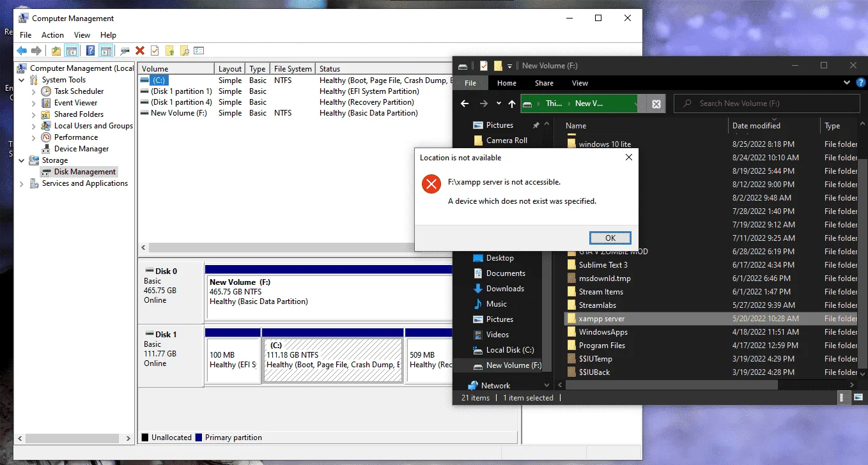
Task: Open the Home tab in Explorer ribbon
Action: (x=507, y=83)
